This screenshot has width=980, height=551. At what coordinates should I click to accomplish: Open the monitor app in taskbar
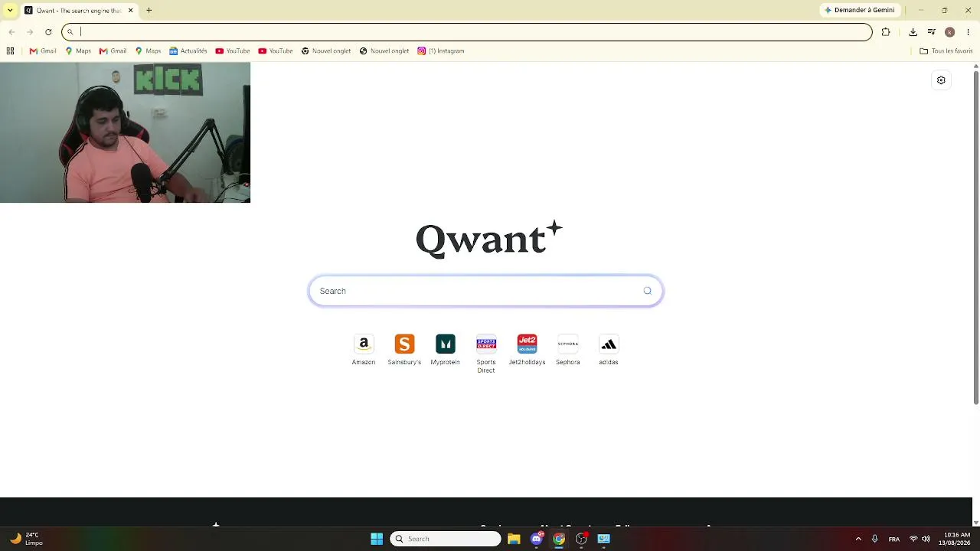click(x=604, y=539)
